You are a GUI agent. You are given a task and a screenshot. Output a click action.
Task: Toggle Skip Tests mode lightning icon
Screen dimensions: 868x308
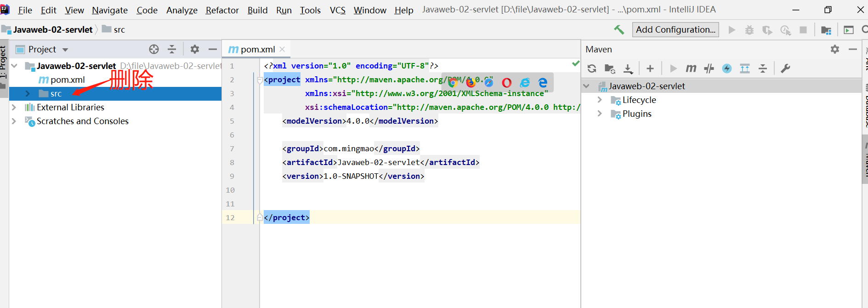727,68
